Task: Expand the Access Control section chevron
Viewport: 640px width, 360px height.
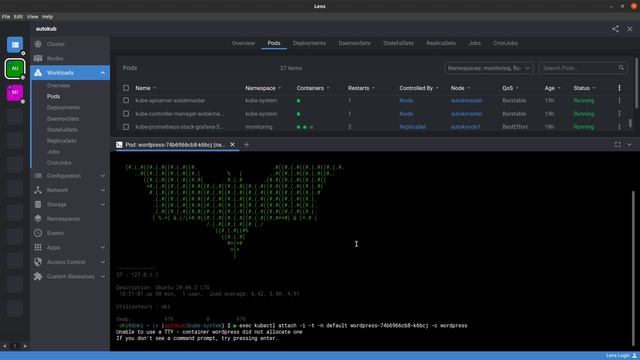Action: pos(102,262)
